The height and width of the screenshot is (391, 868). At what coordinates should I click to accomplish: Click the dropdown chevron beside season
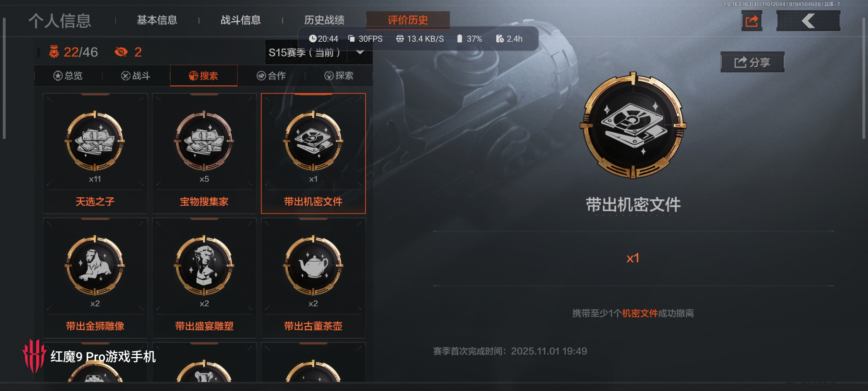360,52
